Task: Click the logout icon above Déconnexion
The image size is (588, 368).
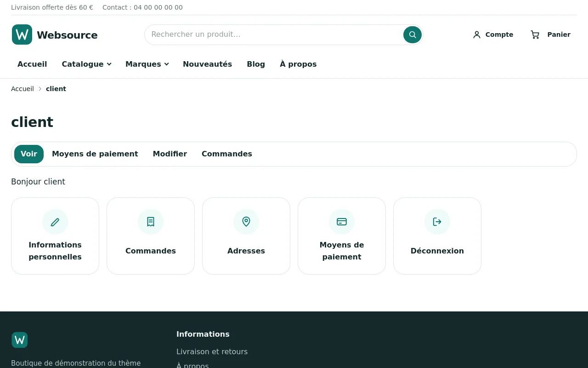Action: coord(437,222)
